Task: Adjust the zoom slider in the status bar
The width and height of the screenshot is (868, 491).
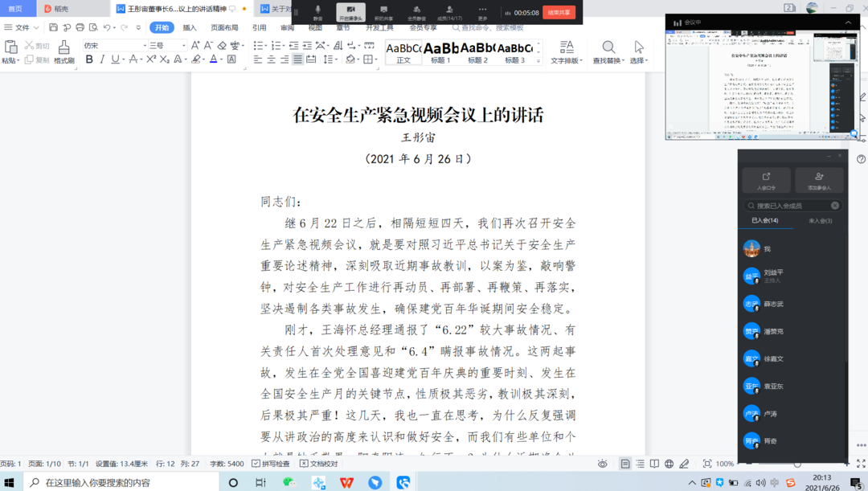Action: [796, 464]
